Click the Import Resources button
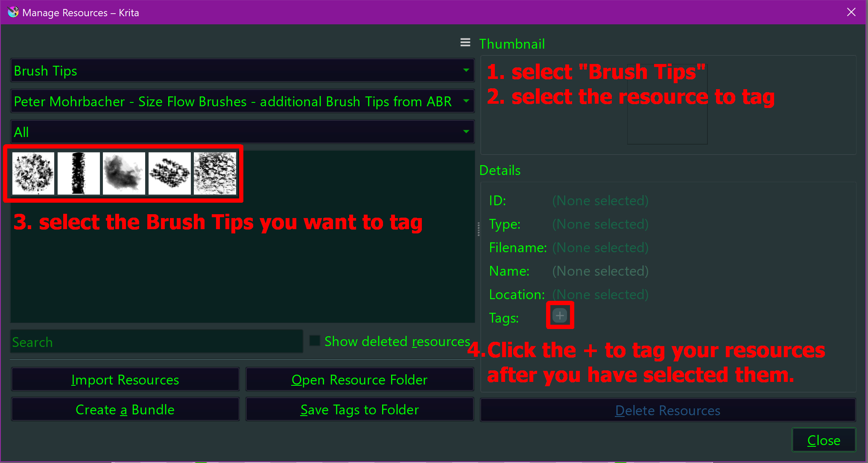 pos(125,379)
